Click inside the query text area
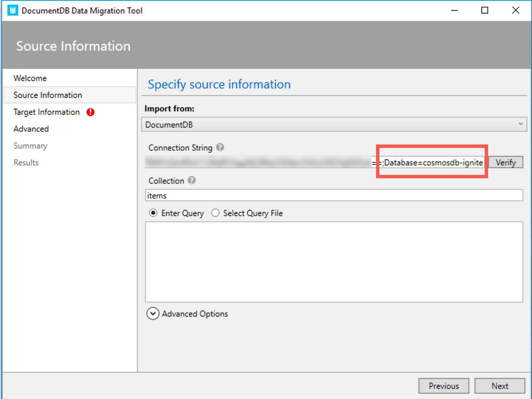Image resolution: width=532 pixels, height=399 pixels. click(x=334, y=262)
